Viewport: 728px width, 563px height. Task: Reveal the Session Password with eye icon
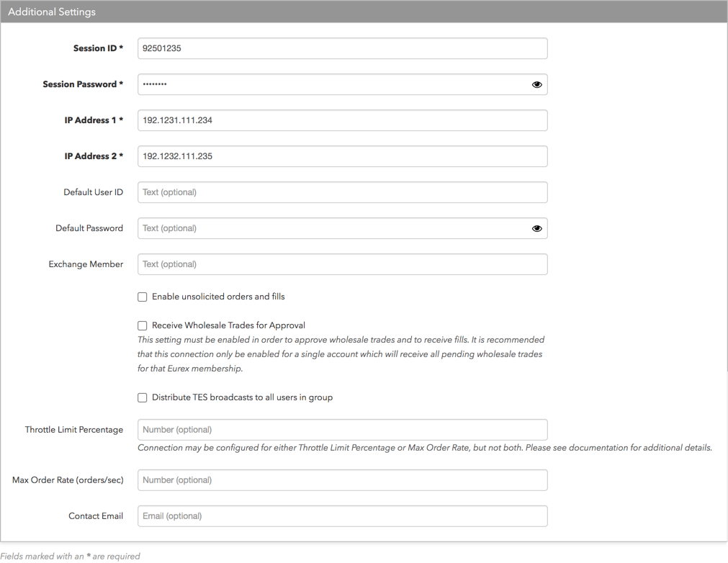click(x=536, y=84)
